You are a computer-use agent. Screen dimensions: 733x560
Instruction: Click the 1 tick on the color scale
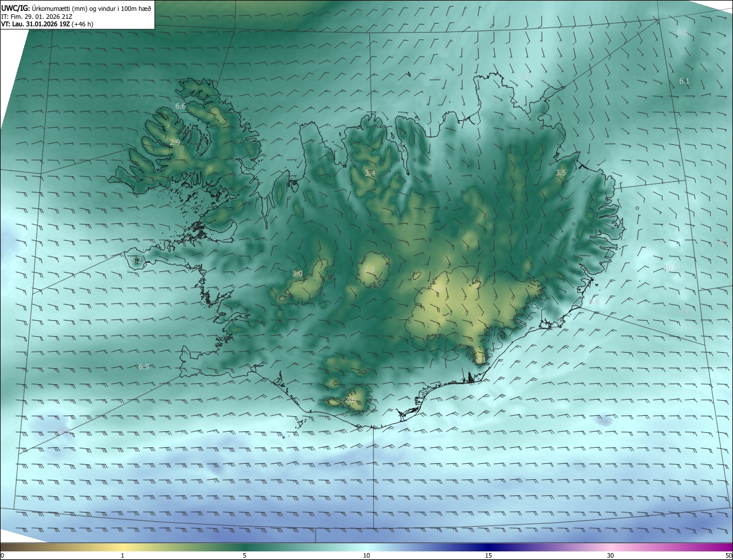click(123, 555)
